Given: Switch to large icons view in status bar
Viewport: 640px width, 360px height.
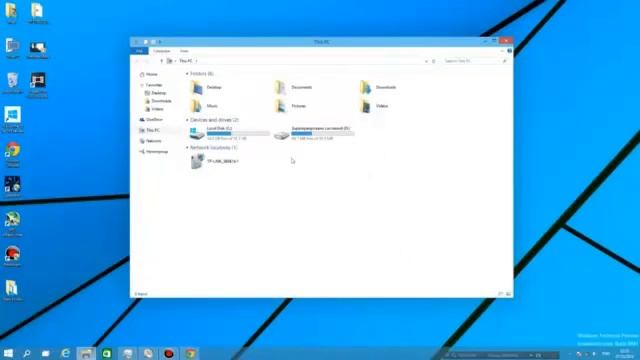Looking at the screenshot, I should coord(508,294).
